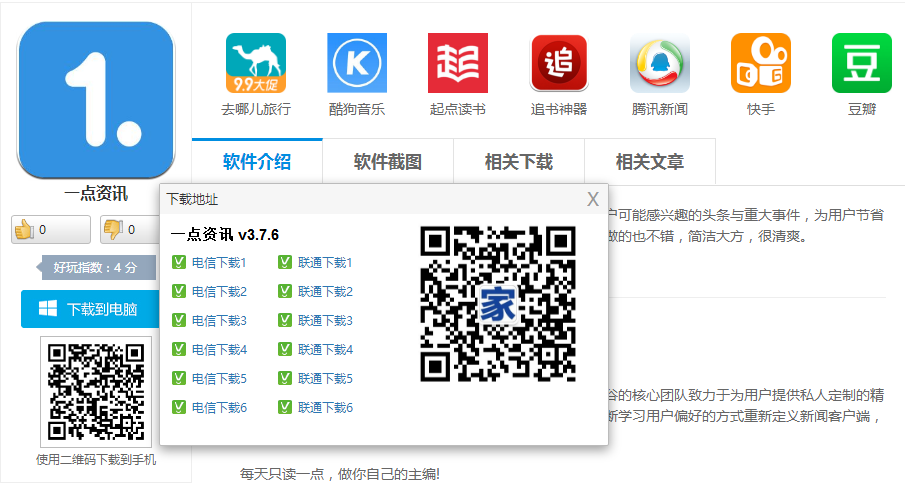Switch to the 相关下载 tab
Screen dimensions: 905x483
[519, 162]
